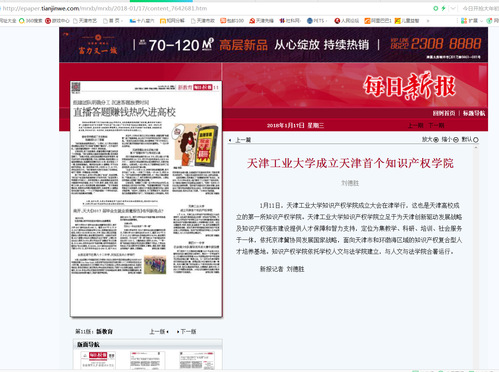The width and height of the screenshot is (499, 372).
Task: Open 回到首页 in the header
Action: click(444, 113)
